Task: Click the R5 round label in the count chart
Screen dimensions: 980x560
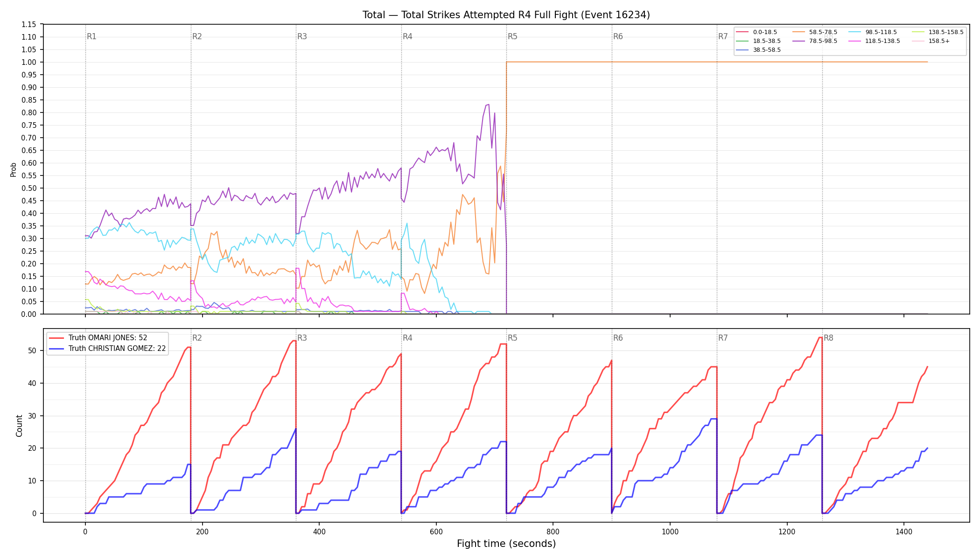Action: (512, 338)
